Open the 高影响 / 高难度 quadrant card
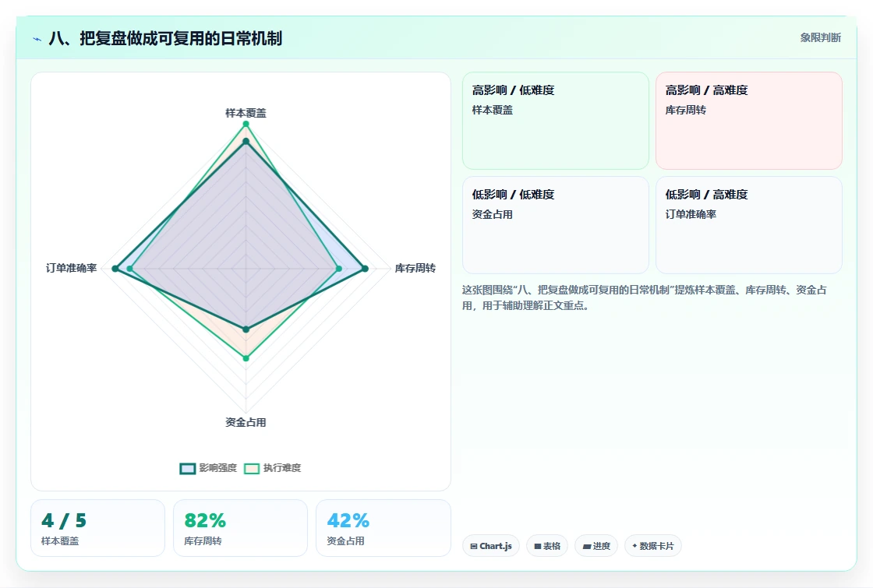This screenshot has height=588, width=873. [749, 121]
